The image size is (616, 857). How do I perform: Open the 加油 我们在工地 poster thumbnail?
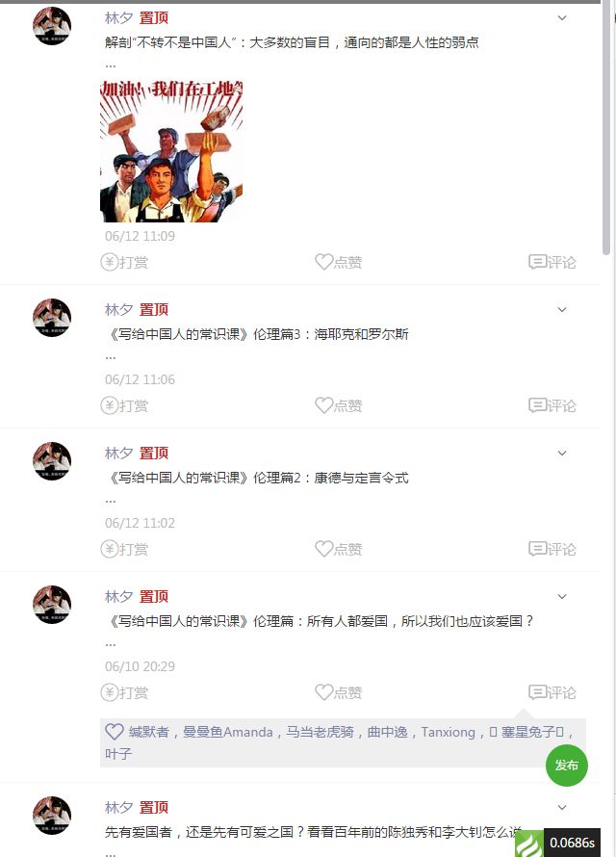171,151
